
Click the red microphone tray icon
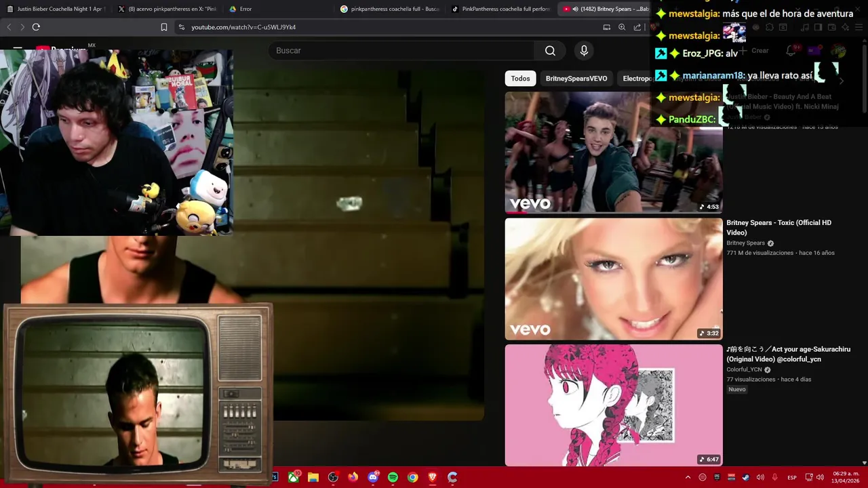coord(774,477)
